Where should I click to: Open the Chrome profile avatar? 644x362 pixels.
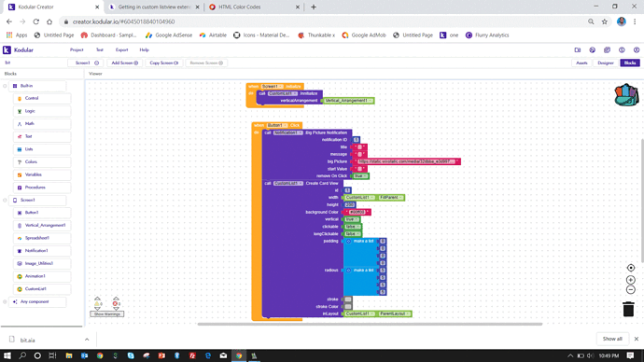622,21
